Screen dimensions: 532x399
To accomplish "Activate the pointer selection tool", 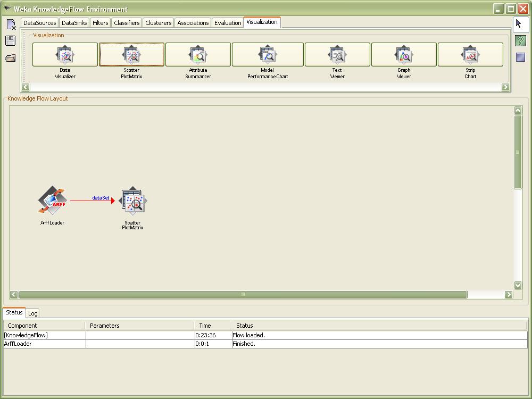I will click(520, 24).
